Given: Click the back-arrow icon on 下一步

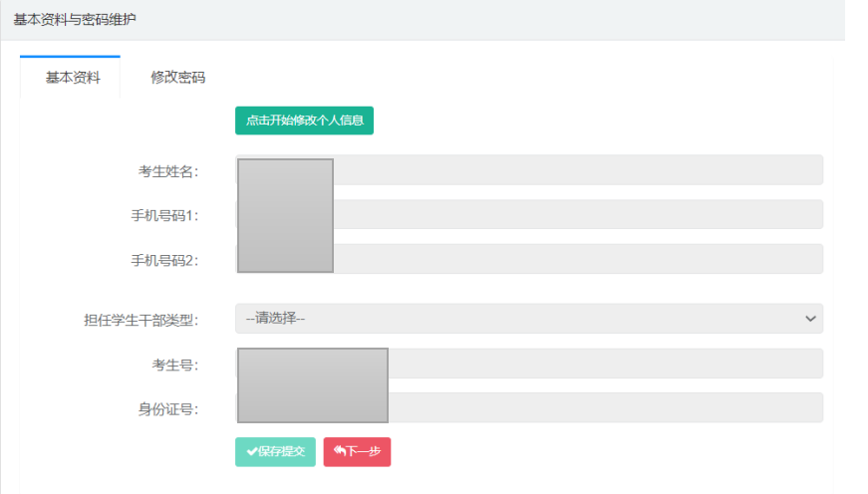Looking at the screenshot, I should 339,452.
